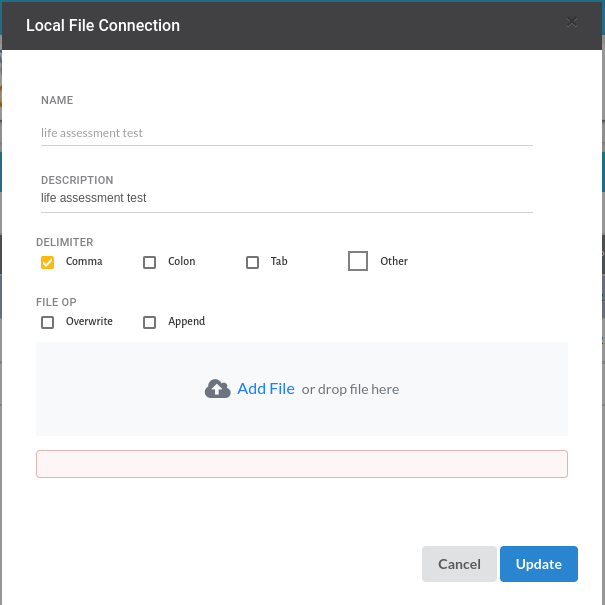Check the Colon delimiter checkbox
This screenshot has width=605, height=605.
pyautogui.click(x=149, y=262)
